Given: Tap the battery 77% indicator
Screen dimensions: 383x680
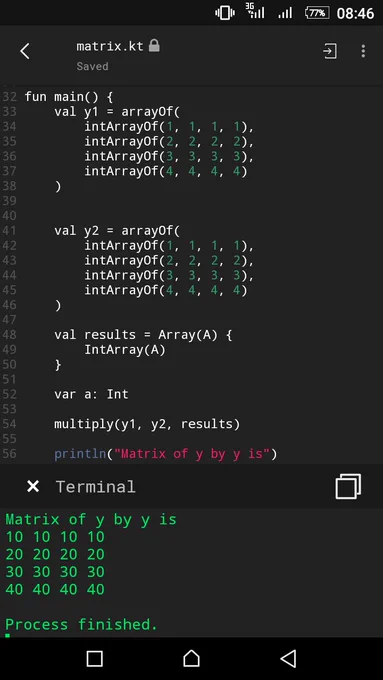Looking at the screenshot, I should 317,13.
